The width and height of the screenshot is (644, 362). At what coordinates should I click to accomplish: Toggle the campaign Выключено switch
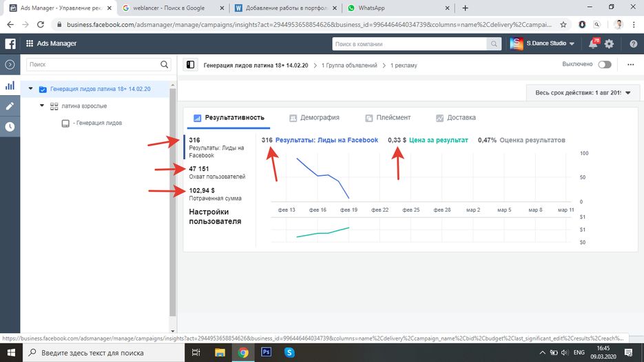click(x=605, y=65)
